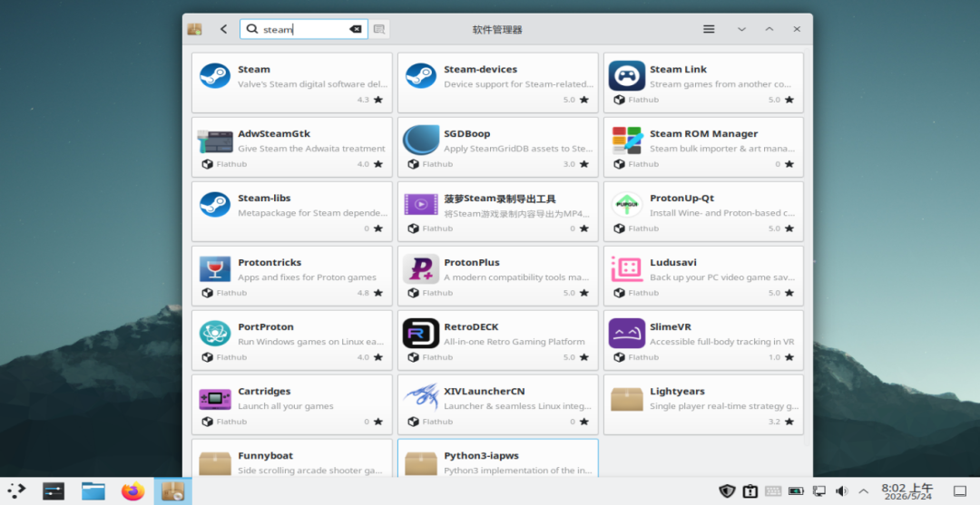
Task: Open the Steam-devices app icon
Action: click(x=421, y=75)
